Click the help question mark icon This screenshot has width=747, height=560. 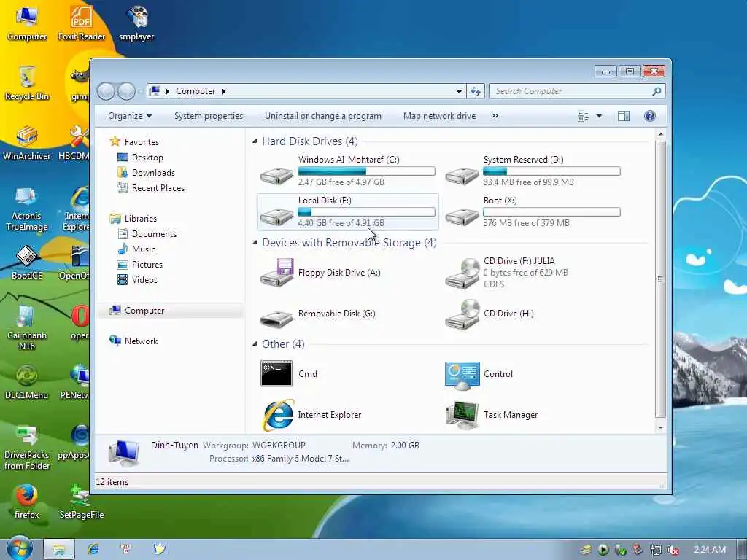pyautogui.click(x=650, y=116)
